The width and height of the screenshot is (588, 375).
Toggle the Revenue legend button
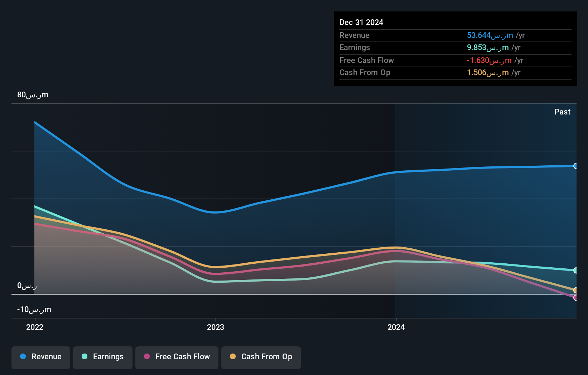tap(41, 357)
